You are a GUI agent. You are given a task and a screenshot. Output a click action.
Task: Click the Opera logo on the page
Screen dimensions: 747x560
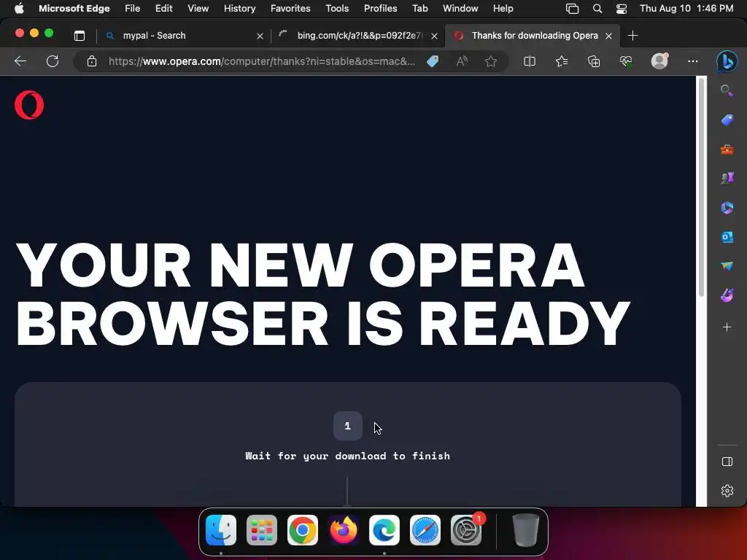point(29,105)
